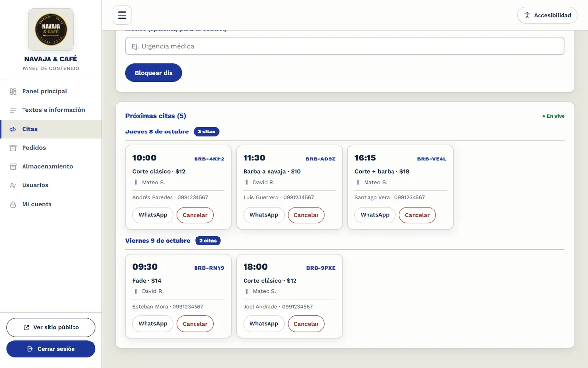The image size is (588, 368).
Task: Click barber icon beside Mateo S. at 16:15
Action: pyautogui.click(x=358, y=182)
